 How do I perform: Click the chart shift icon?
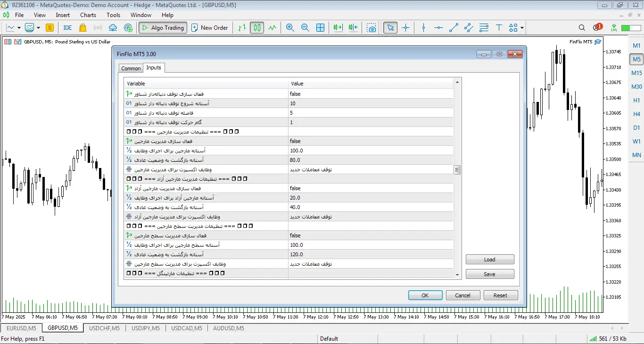tap(353, 28)
